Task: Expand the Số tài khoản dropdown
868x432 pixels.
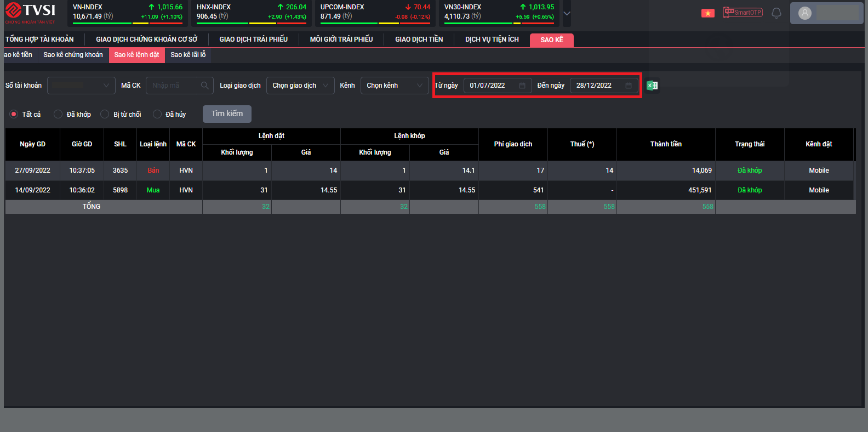Action: pos(81,86)
